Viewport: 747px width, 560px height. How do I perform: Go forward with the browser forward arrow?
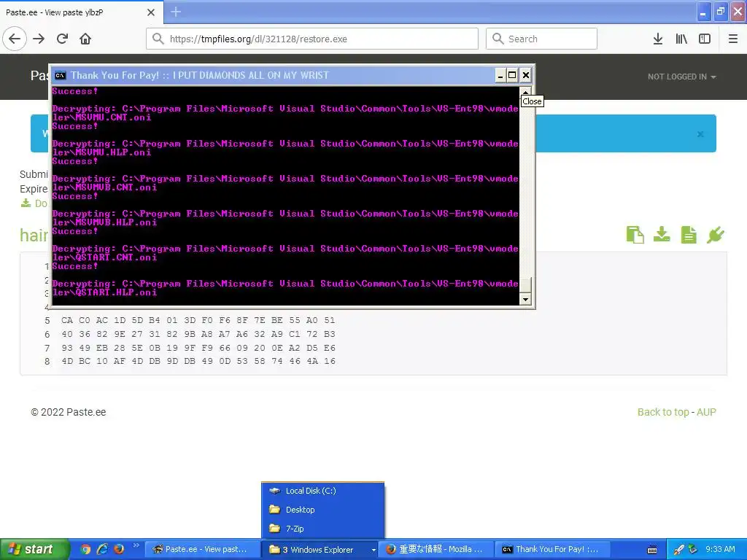click(39, 39)
